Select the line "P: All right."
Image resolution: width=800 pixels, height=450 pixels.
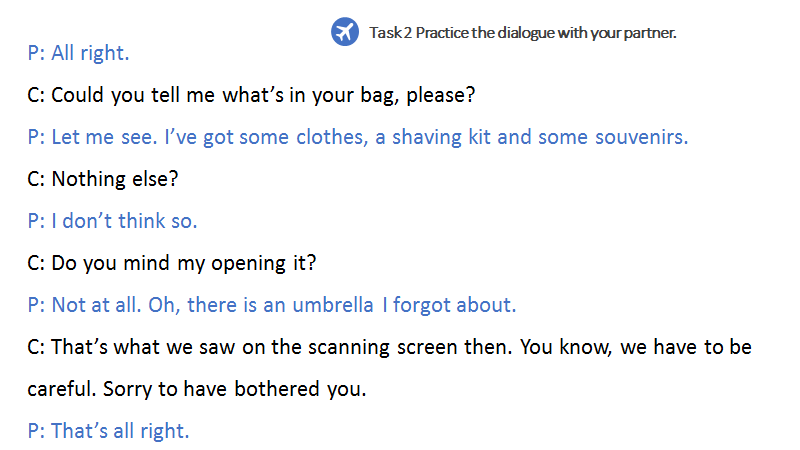80,53
